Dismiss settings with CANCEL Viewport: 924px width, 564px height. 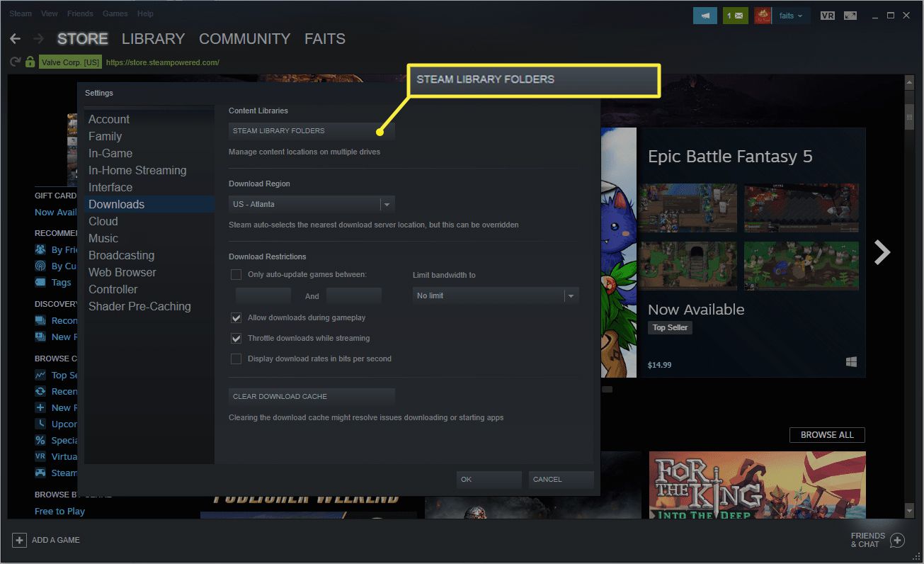point(561,479)
